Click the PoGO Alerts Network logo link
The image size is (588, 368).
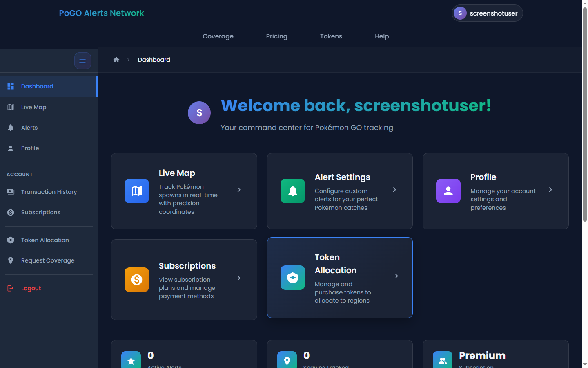[102, 13]
